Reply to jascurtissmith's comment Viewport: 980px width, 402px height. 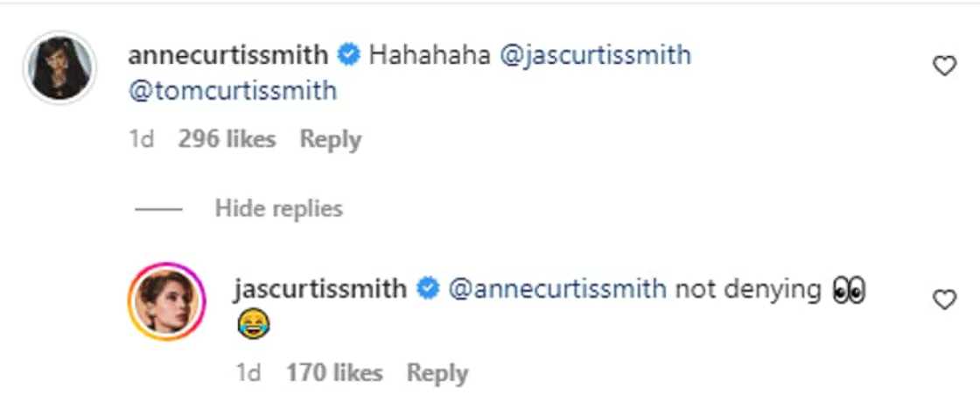(x=437, y=373)
